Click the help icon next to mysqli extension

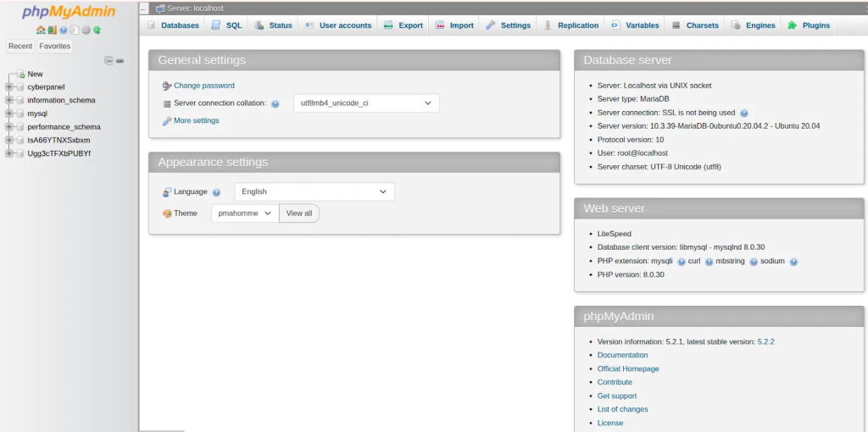pos(682,262)
